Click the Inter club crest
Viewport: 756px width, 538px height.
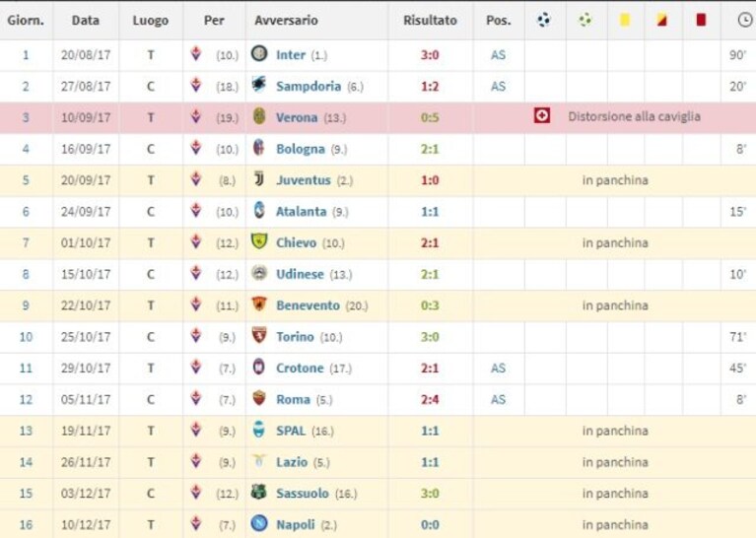tap(259, 53)
